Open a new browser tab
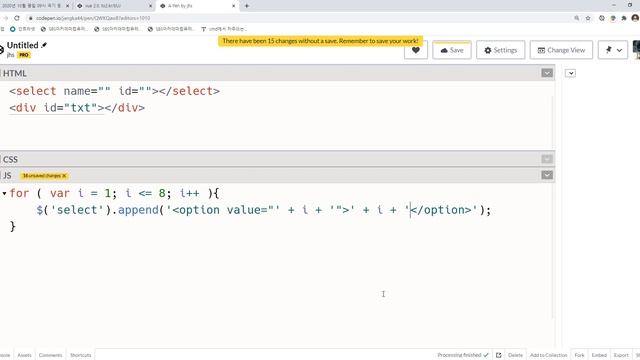The height and width of the screenshot is (360, 640). [247, 6]
